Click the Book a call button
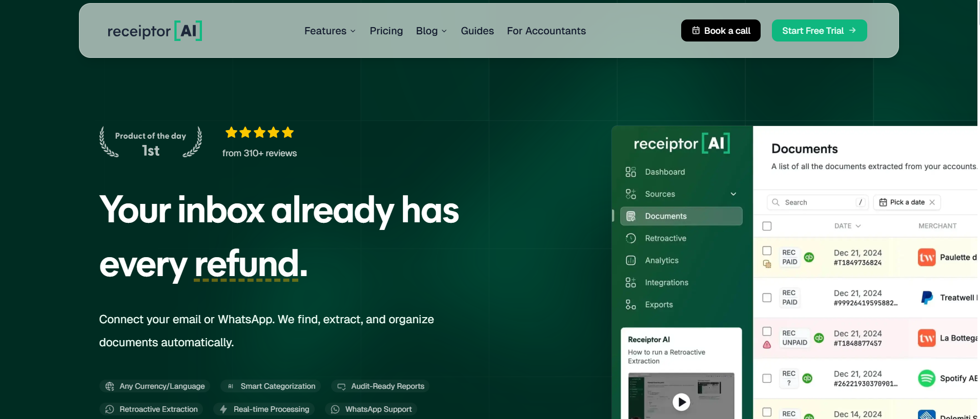This screenshot has height=419, width=980. (x=721, y=31)
